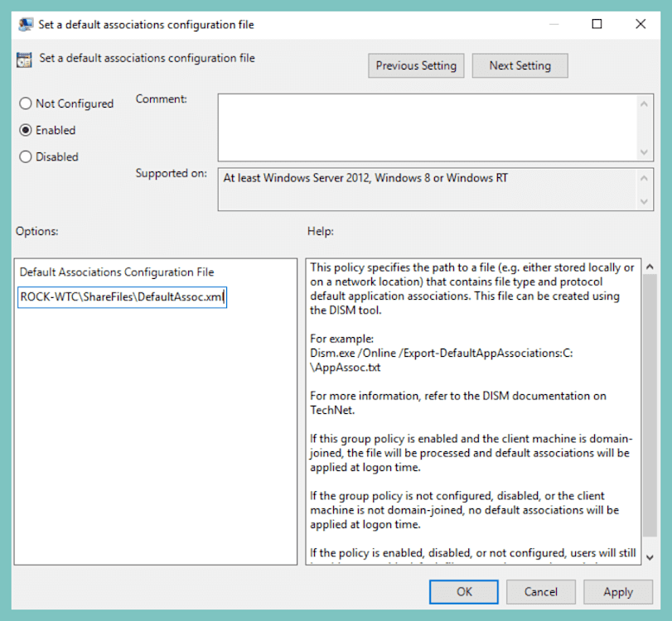
Task: Click the policy icon in the title bar
Action: click(24, 24)
